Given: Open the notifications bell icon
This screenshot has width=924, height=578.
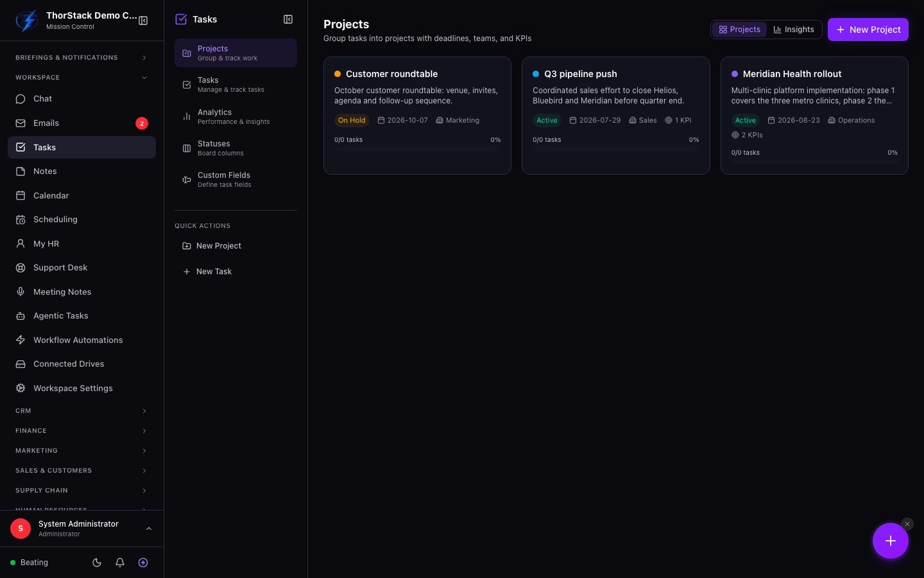Looking at the screenshot, I should (120, 563).
